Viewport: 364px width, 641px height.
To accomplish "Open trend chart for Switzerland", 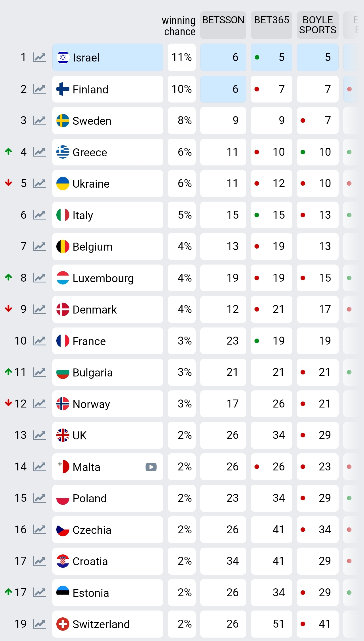I will [39, 624].
